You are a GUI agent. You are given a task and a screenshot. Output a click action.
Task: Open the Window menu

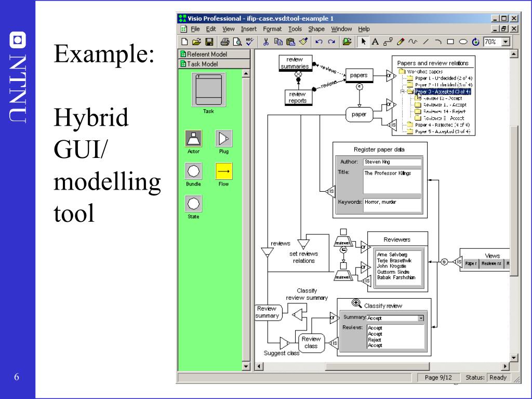pyautogui.click(x=341, y=29)
